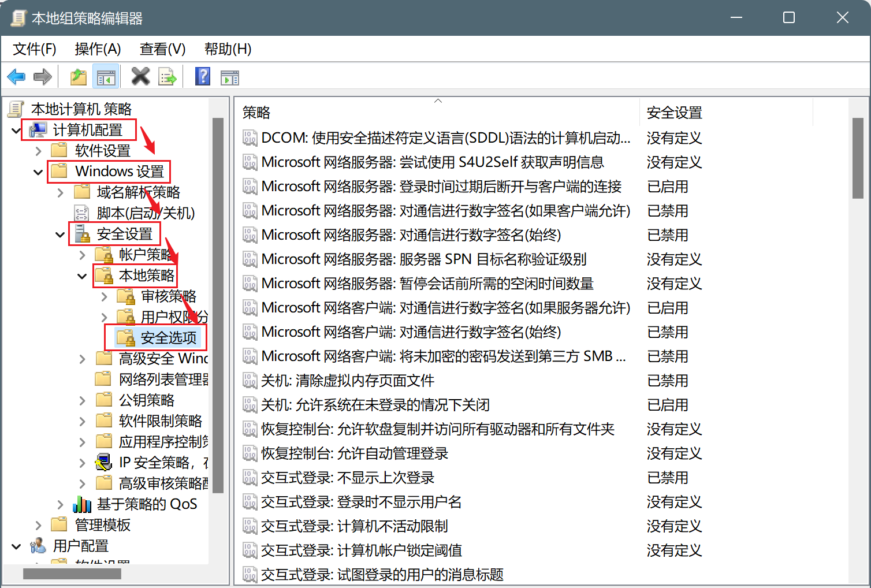Image resolution: width=871 pixels, height=588 pixels.
Task: Toggle the action pane toolbar icon
Action: (230, 77)
